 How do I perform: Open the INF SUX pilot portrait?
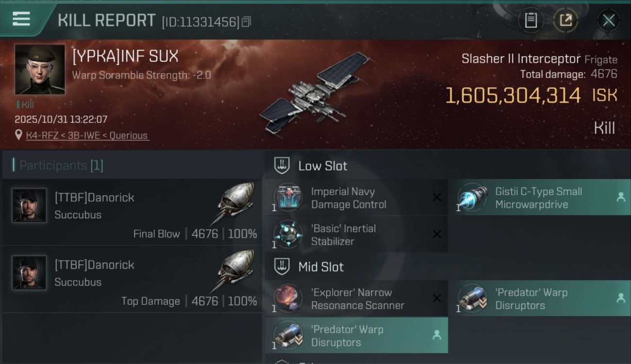pos(40,69)
